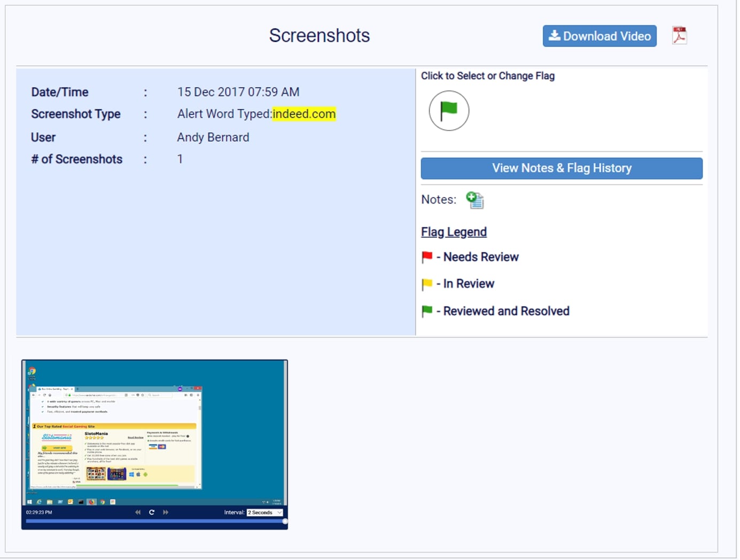Viewport: 740px width, 560px height.
Task: Click the Firefox icon in the screenshot taskbar
Action: coord(92,502)
